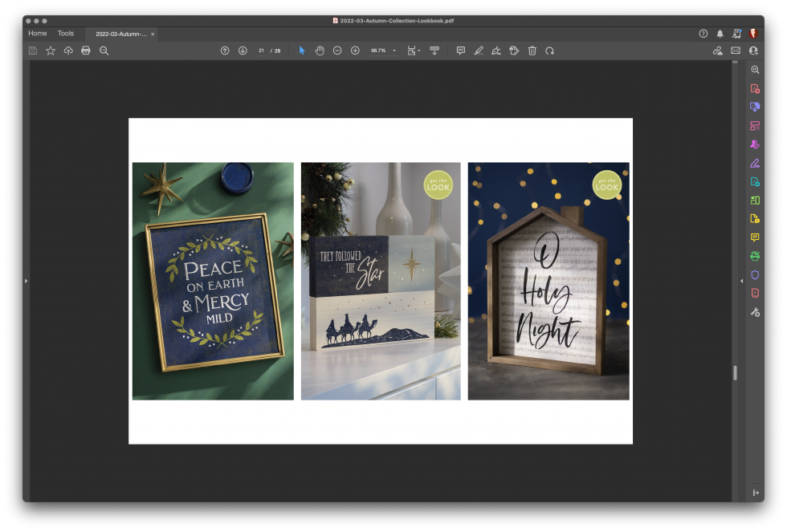This screenshot has height=532, width=787.
Task: Bookmark file with the star icon
Action: 51,51
